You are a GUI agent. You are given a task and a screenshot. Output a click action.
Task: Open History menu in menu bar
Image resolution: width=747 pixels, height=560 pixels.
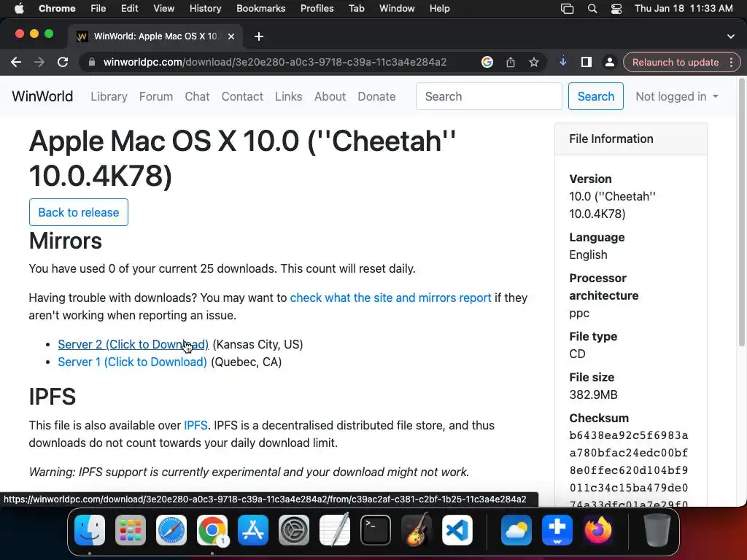tap(205, 9)
